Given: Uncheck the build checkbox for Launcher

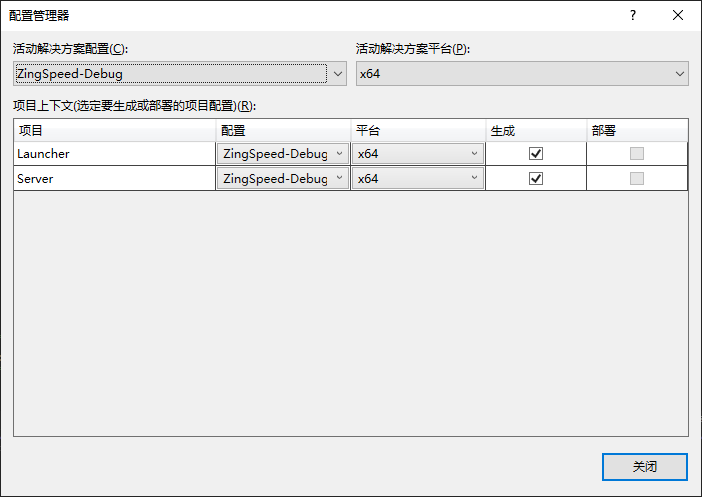Looking at the screenshot, I should click(536, 154).
